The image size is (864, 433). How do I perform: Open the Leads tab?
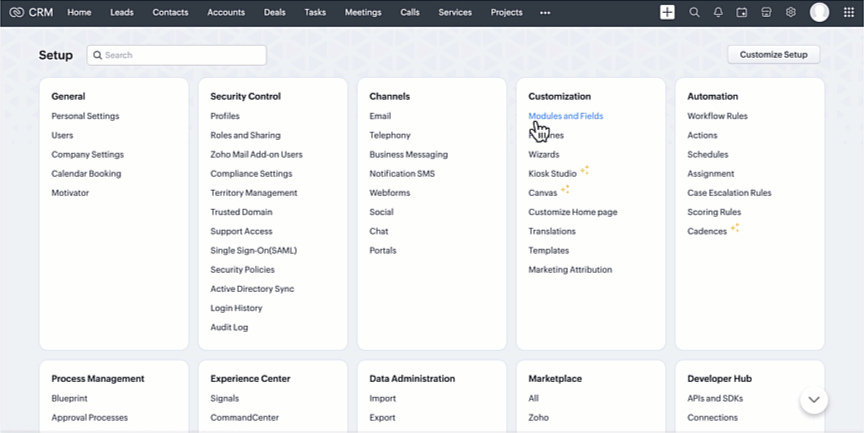tap(122, 12)
